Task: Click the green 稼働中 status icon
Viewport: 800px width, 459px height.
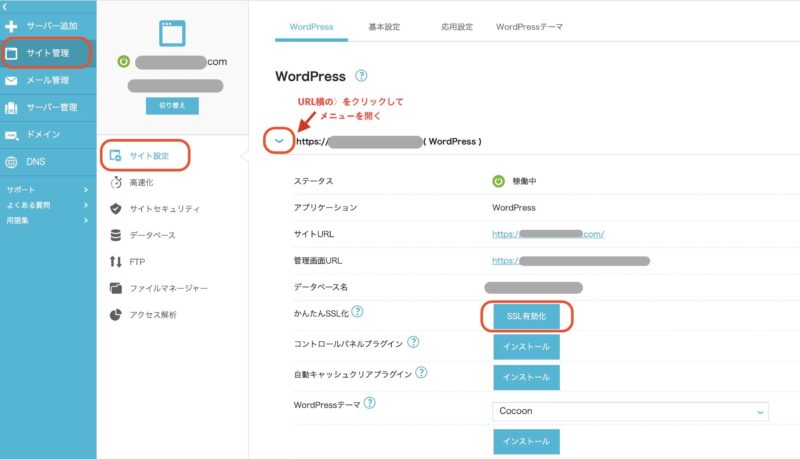Action: [498, 181]
